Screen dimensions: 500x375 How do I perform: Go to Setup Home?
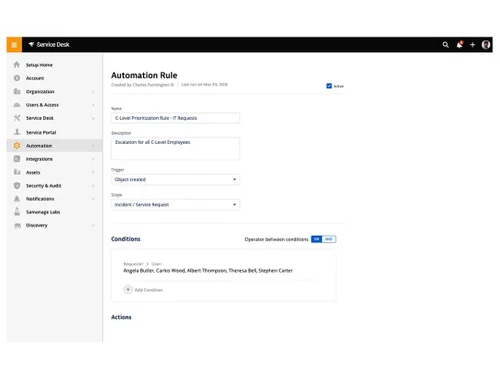point(39,65)
